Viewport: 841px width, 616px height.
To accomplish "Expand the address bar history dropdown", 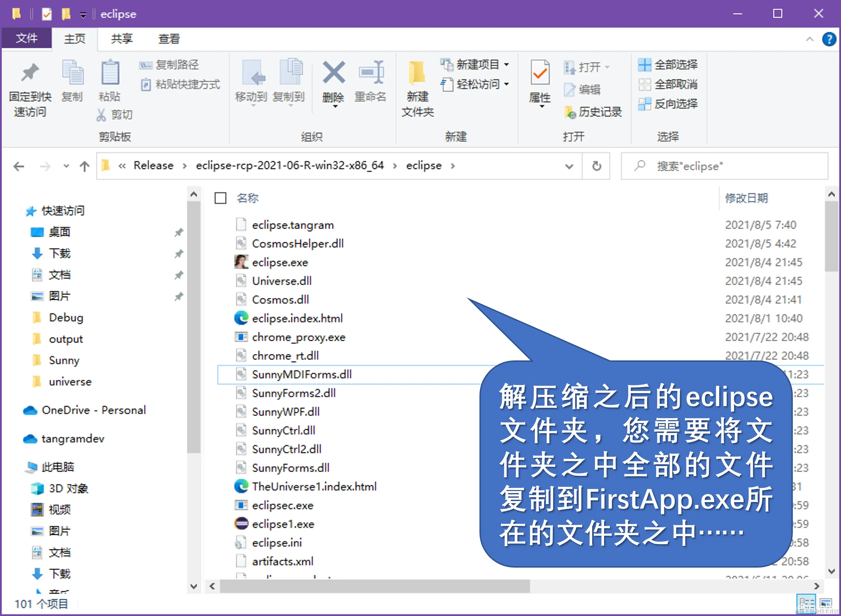I will click(x=569, y=166).
